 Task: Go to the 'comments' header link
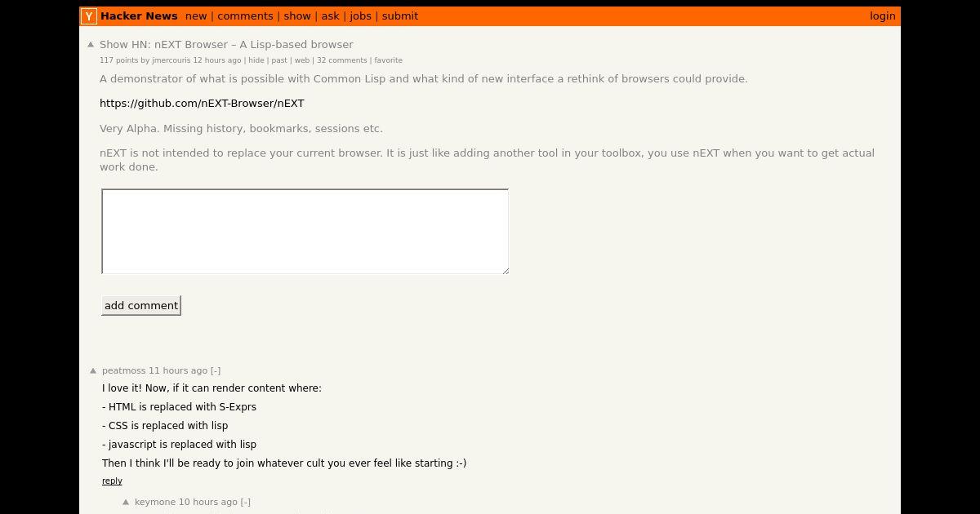[245, 16]
